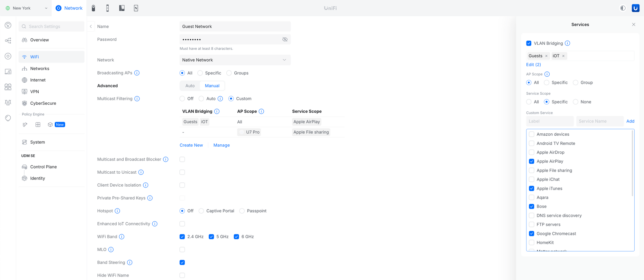Open Networks in settings sidebar

(40, 69)
